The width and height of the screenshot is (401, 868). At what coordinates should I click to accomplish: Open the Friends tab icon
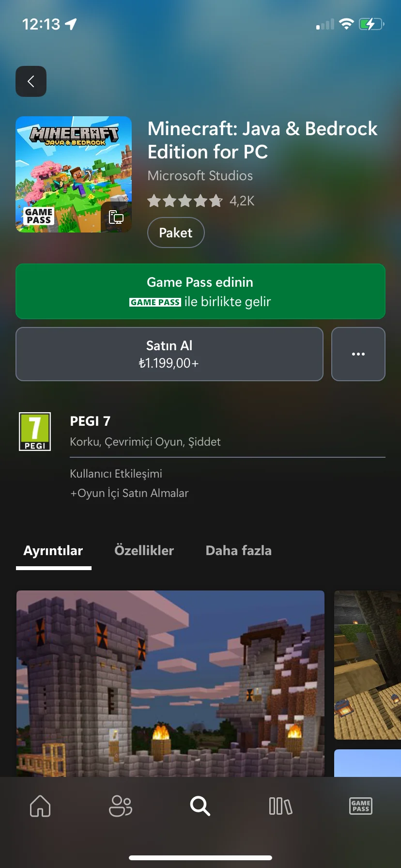pos(120,806)
